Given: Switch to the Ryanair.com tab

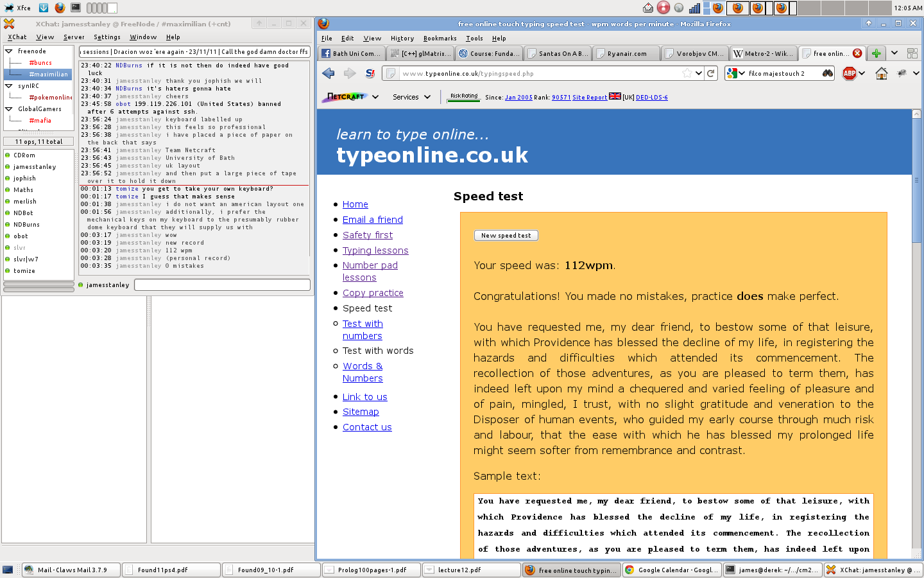Looking at the screenshot, I should coord(626,53).
